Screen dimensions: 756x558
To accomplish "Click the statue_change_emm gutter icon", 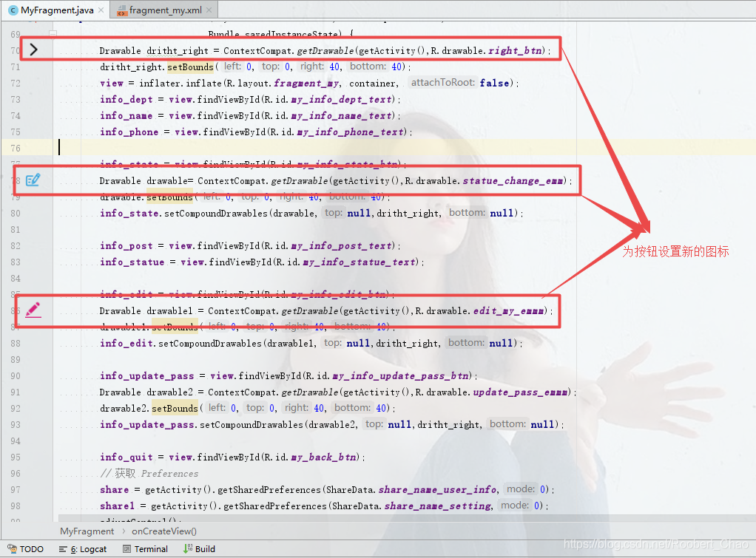I will pyautogui.click(x=33, y=180).
